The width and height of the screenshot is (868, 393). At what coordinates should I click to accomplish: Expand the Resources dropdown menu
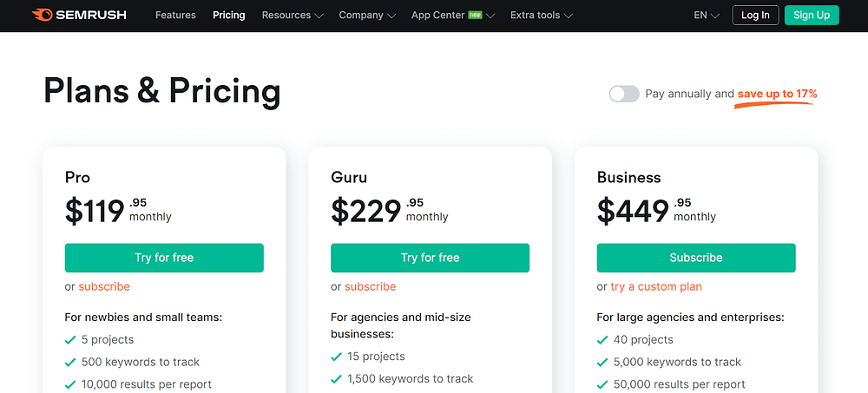pos(293,15)
